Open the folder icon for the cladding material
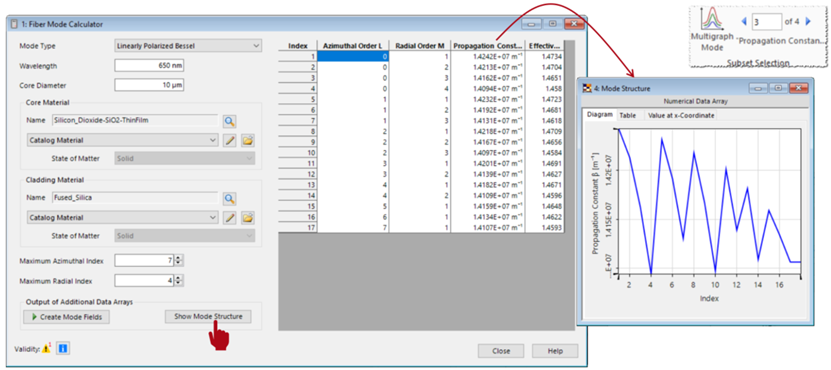The width and height of the screenshot is (831, 370). click(248, 218)
